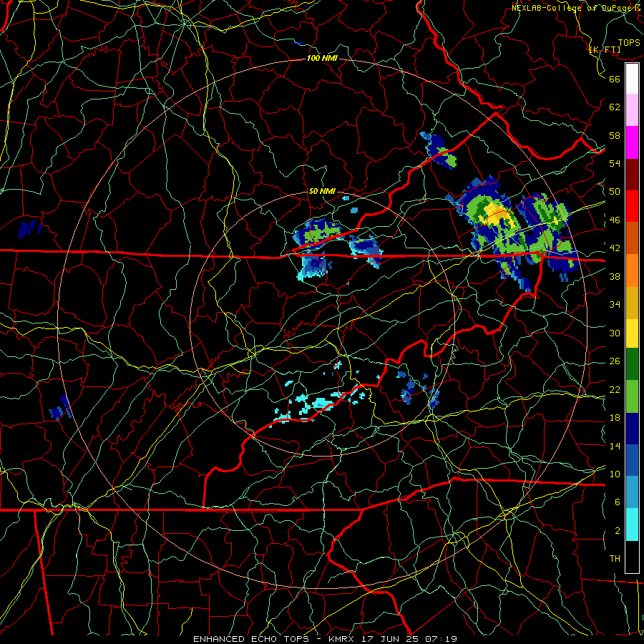The image size is (644, 644).
Task: Select the magenta swatch in the color scale
Action: click(x=632, y=142)
